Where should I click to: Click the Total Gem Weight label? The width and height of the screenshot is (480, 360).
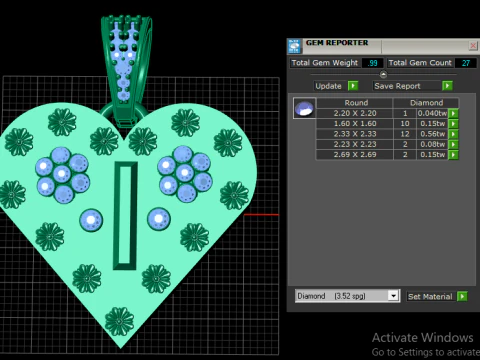325,63
